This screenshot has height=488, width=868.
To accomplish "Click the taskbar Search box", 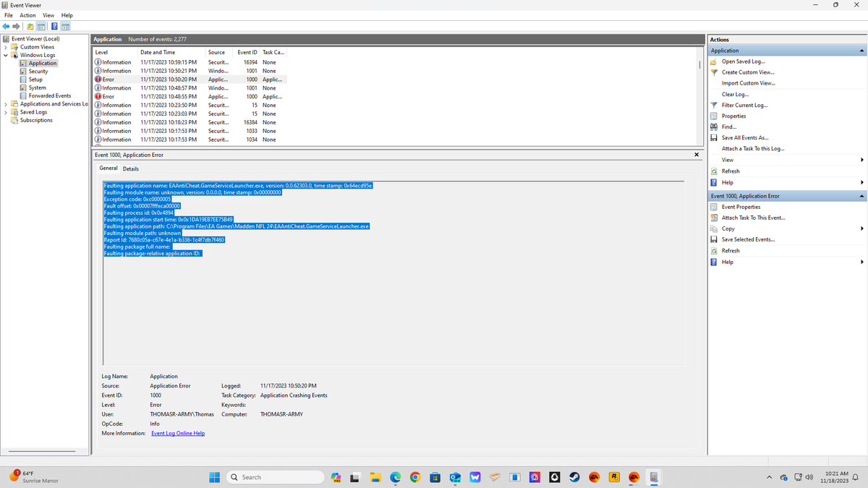I will tap(275, 477).
